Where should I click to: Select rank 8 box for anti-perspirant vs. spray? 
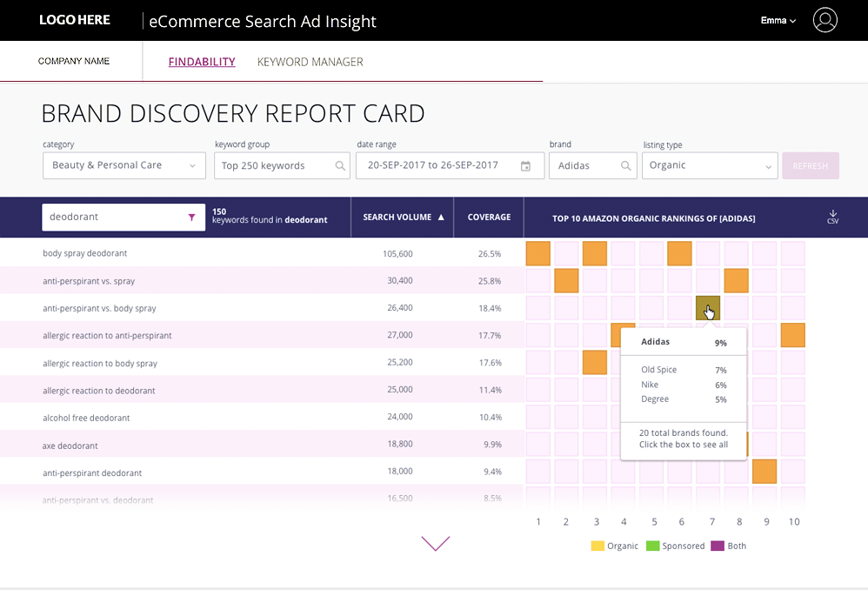click(x=737, y=280)
